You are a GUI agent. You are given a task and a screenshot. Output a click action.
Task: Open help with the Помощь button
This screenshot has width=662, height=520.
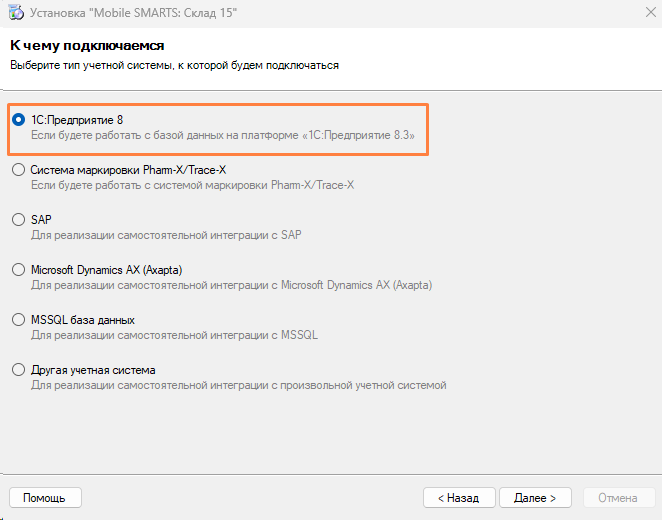pos(45,497)
